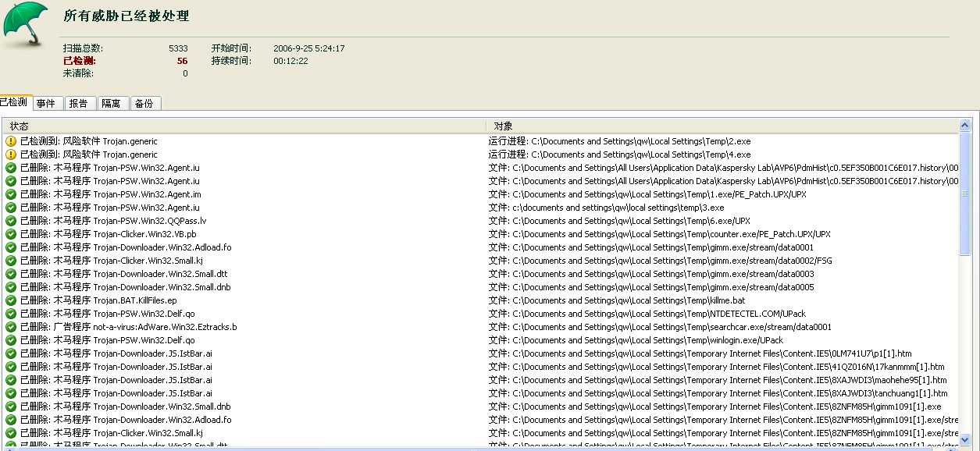Click the detected count 56
Screen dimensions: 980x451
(183, 61)
